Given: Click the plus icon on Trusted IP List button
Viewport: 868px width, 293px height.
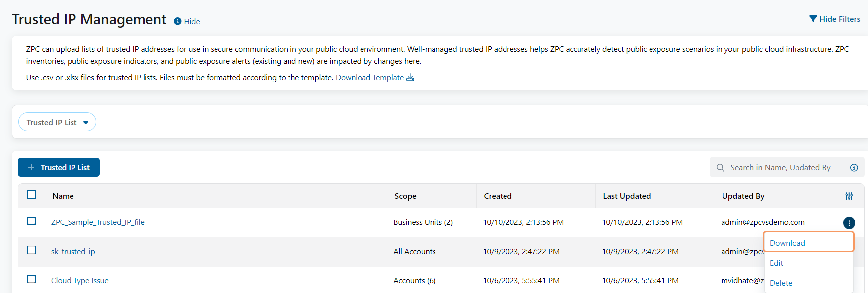Looking at the screenshot, I should 31,167.
